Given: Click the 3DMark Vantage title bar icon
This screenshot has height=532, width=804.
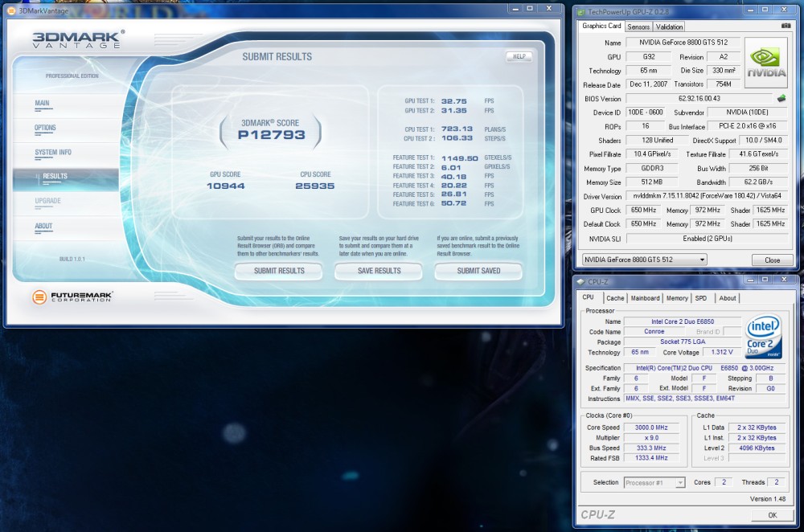Looking at the screenshot, I should [11, 10].
